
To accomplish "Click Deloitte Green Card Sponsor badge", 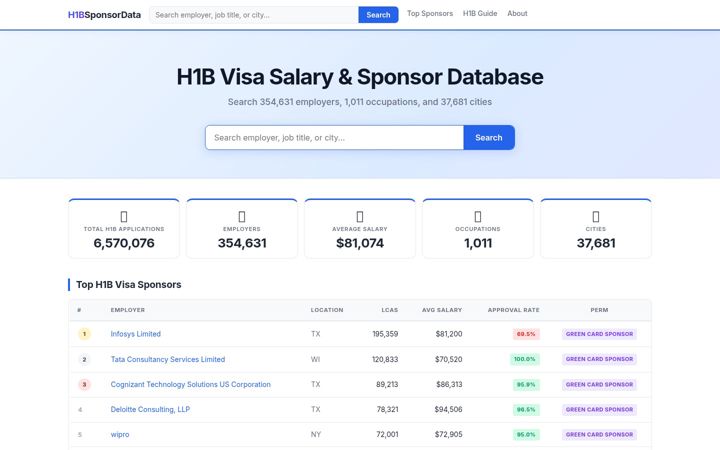I will click(599, 409).
